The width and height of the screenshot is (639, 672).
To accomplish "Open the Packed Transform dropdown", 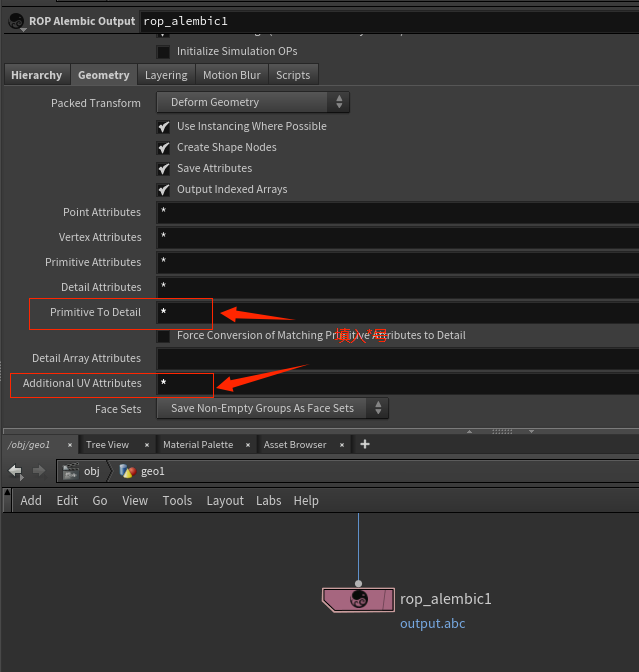I will 253,102.
